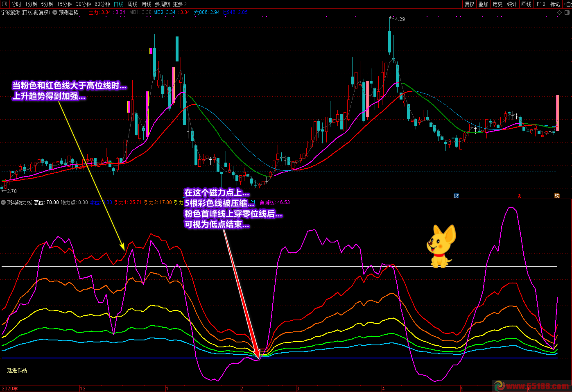This screenshot has width=572, height=392.
Task: Click the 4.29 high price label
Action: pos(400,19)
